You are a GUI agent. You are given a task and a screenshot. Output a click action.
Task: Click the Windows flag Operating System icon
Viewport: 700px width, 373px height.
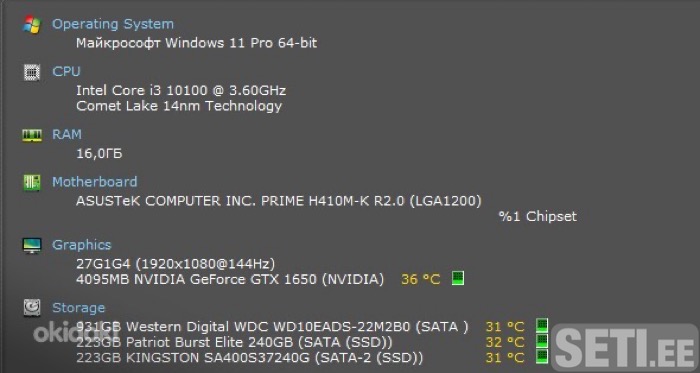point(32,25)
